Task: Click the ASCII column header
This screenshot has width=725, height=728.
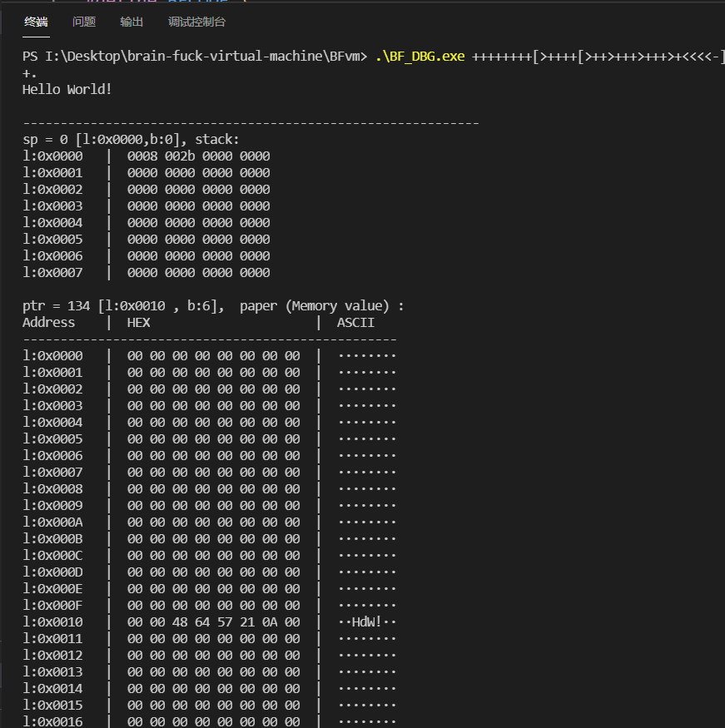Action: (x=355, y=323)
